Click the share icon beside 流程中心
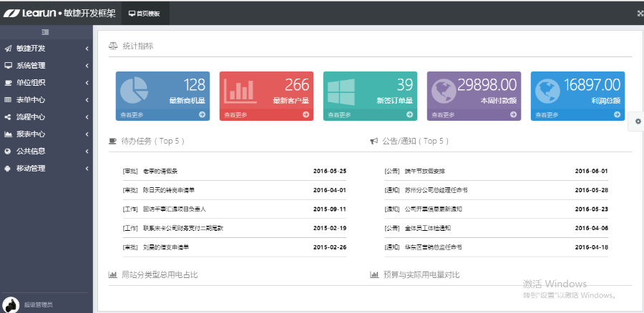Image resolution: width=644 pixels, height=313 pixels. tap(8, 117)
